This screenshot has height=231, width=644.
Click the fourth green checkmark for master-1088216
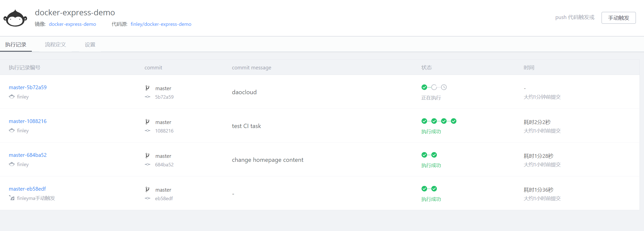click(x=454, y=121)
